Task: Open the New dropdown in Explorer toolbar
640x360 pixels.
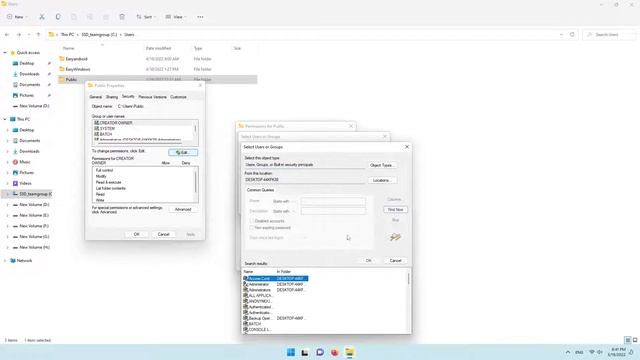Action: 17,17
